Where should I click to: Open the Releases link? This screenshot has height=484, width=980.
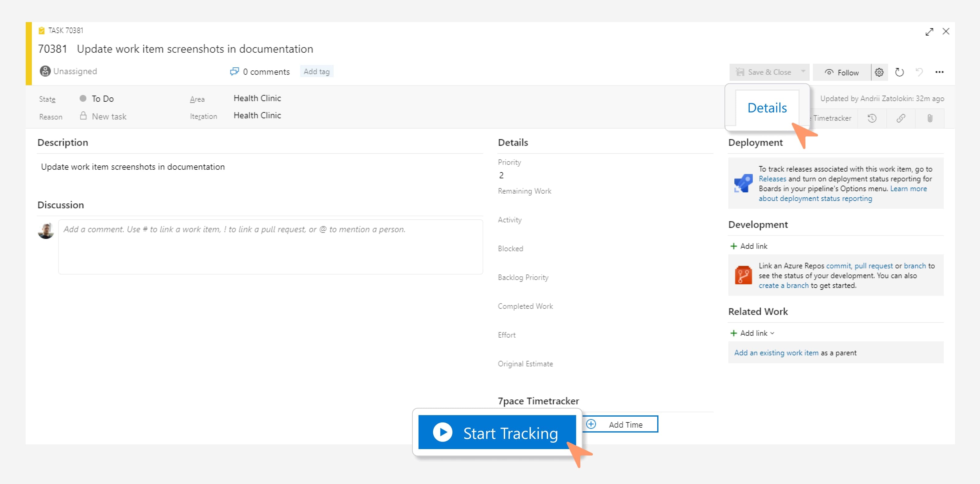(772, 179)
